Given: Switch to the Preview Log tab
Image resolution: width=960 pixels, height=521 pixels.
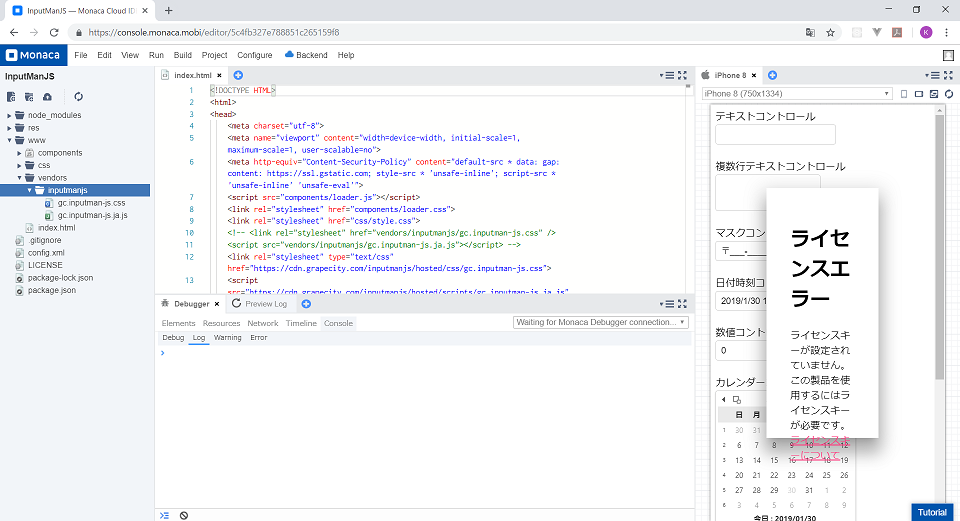Looking at the screenshot, I should pyautogui.click(x=260, y=304).
